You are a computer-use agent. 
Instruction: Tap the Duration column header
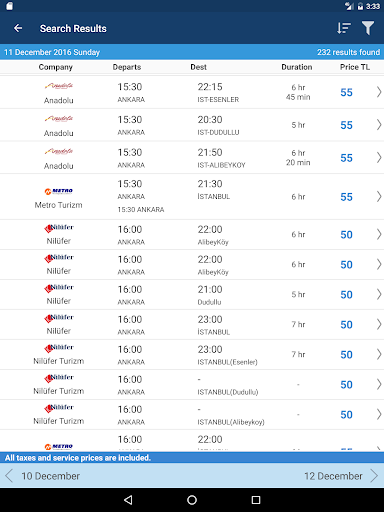click(297, 67)
